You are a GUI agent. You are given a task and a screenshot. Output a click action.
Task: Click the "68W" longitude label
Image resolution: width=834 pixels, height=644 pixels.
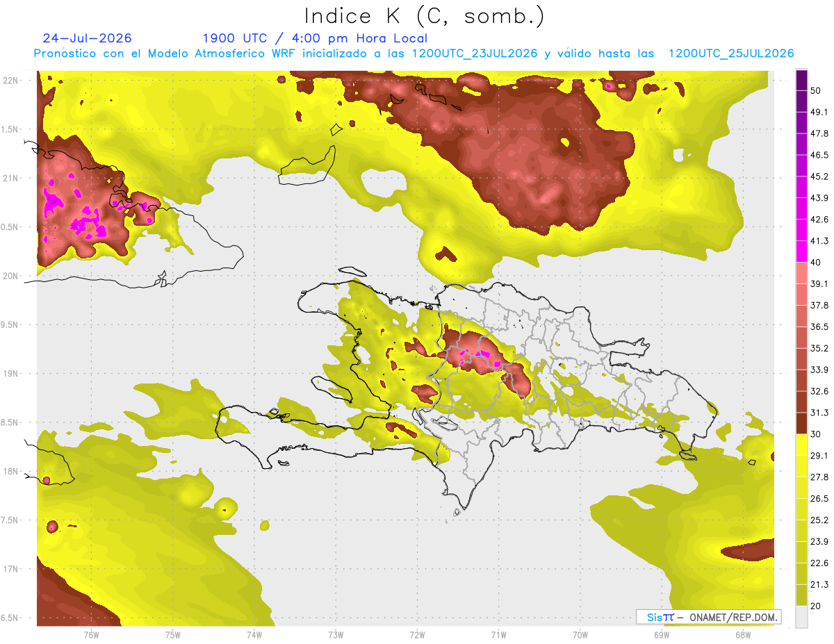point(742,635)
